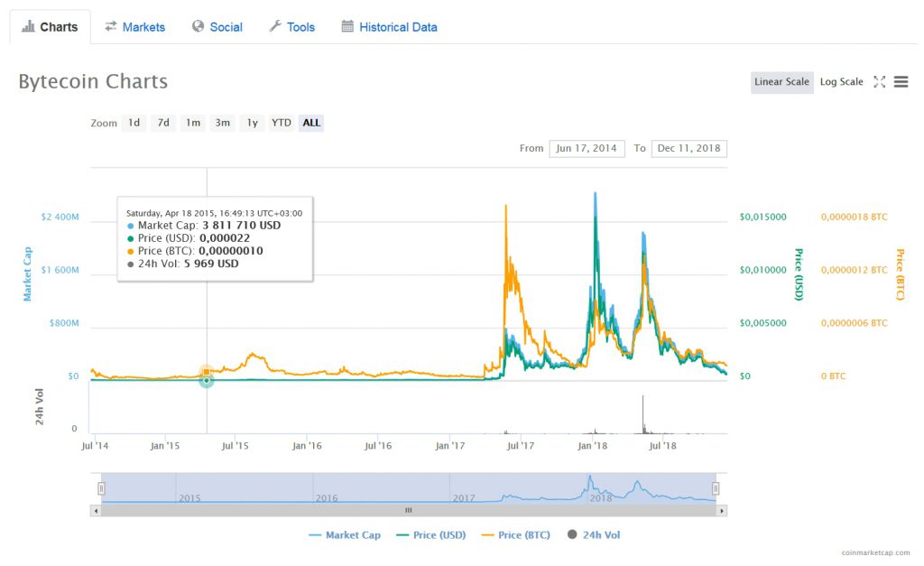
Task: Toggle 24h Vol series in legend
Action: pyautogui.click(x=594, y=534)
